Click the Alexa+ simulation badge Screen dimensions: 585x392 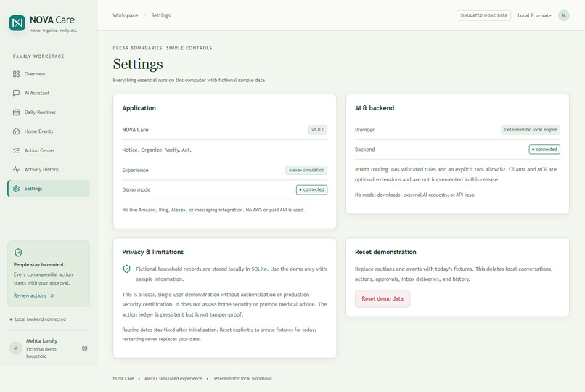(306, 170)
